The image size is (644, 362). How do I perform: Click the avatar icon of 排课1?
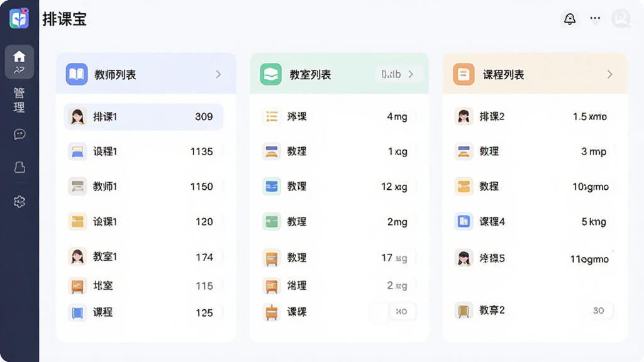point(77,116)
